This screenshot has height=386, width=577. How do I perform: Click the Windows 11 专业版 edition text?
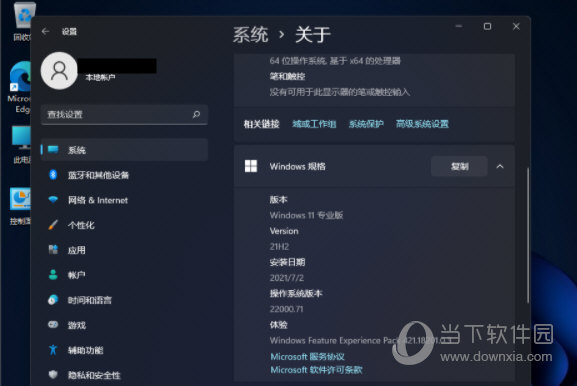(x=306, y=215)
